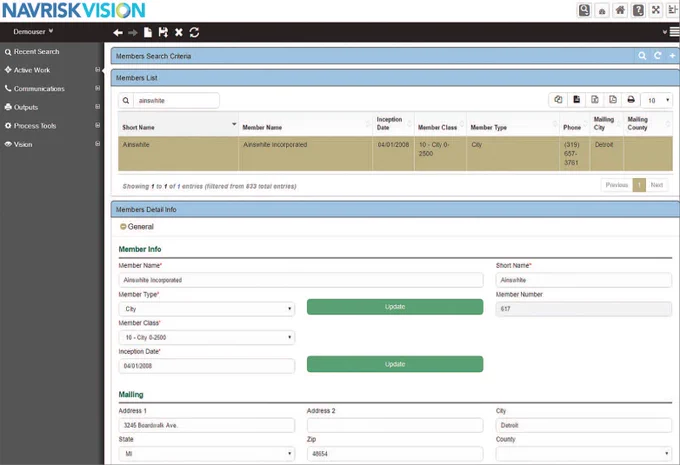Expand the box toggle beside Vision

98,144
